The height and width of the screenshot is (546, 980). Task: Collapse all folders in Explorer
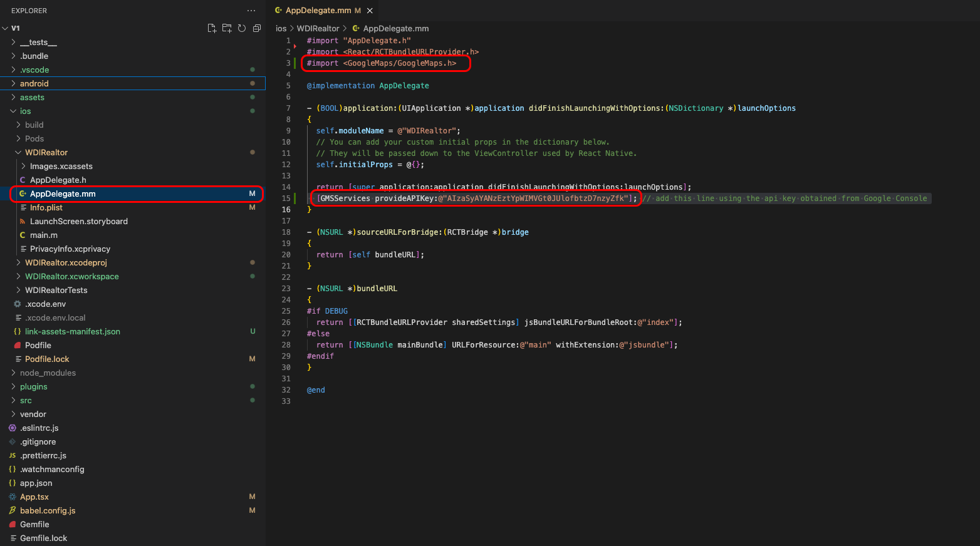pyautogui.click(x=257, y=28)
